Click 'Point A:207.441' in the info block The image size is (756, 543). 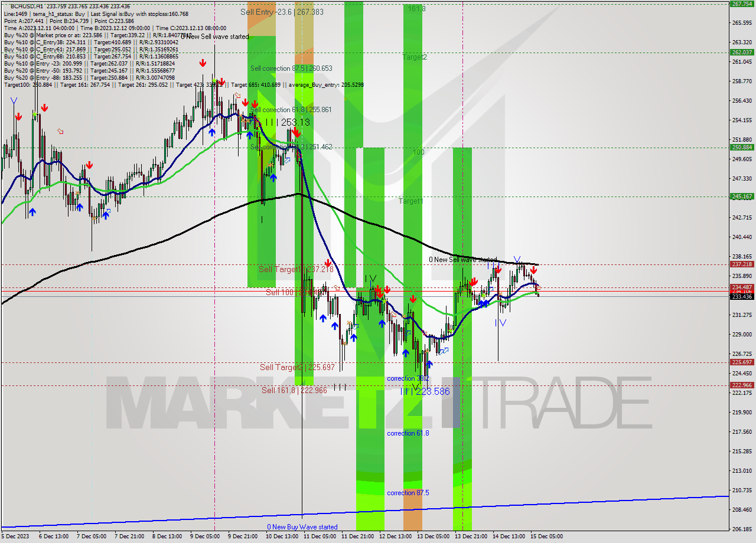click(x=24, y=21)
